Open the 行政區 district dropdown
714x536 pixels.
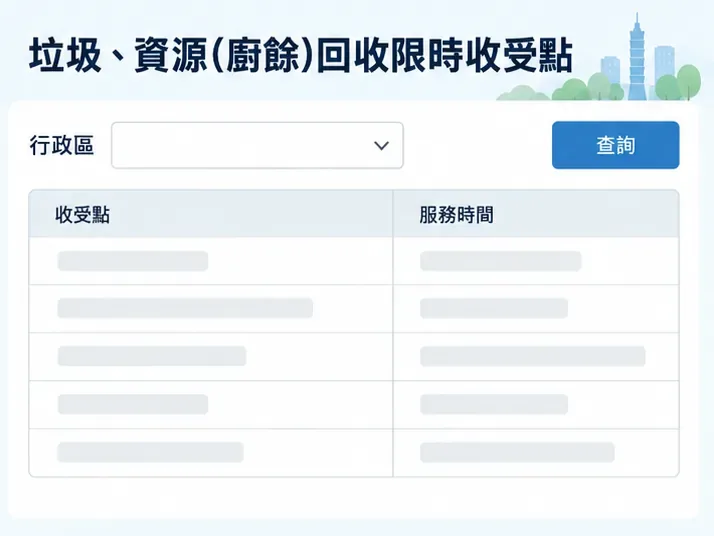tap(257, 145)
